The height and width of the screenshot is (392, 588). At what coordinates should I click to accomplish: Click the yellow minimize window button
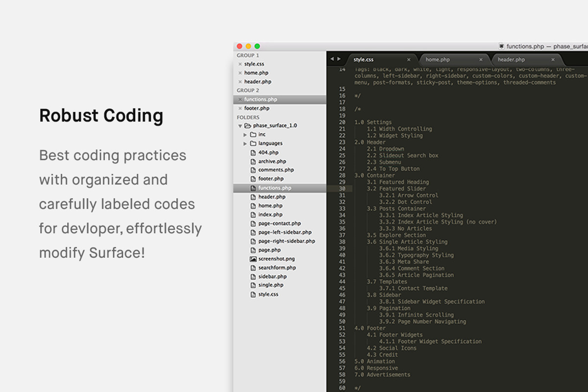(248, 46)
